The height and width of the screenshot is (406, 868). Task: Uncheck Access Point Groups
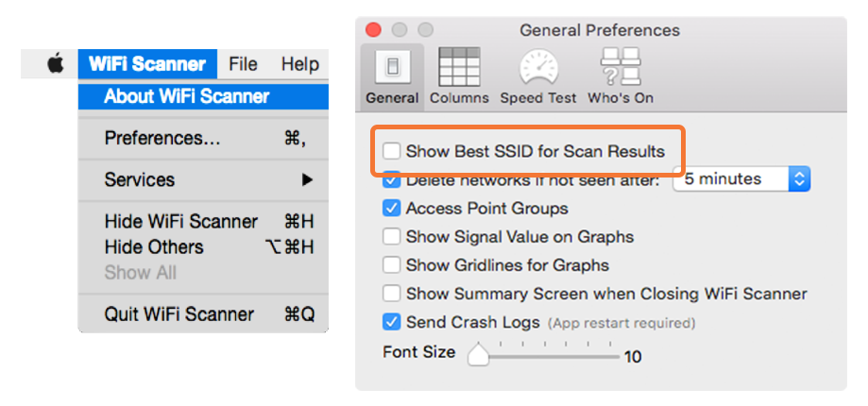[391, 209]
